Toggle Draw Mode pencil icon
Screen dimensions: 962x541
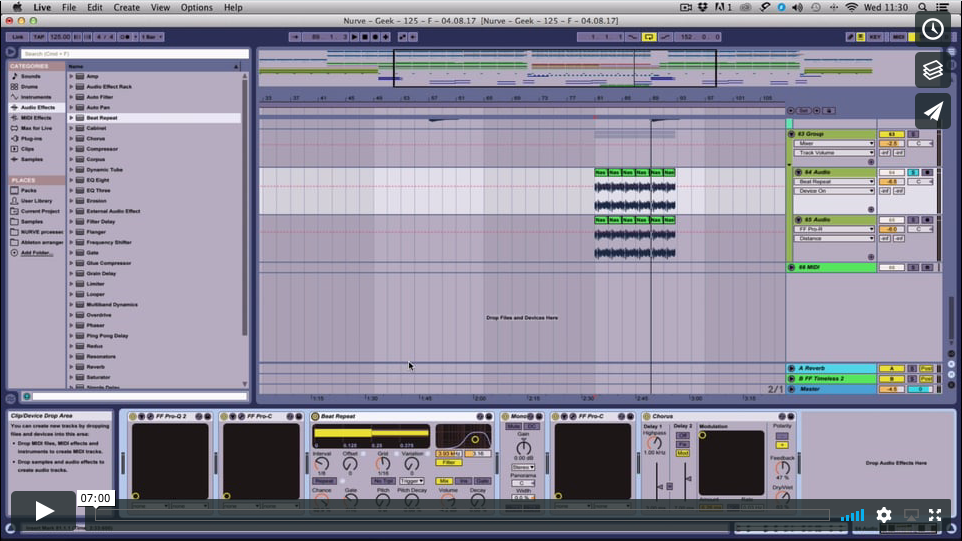pyautogui.click(x=850, y=37)
